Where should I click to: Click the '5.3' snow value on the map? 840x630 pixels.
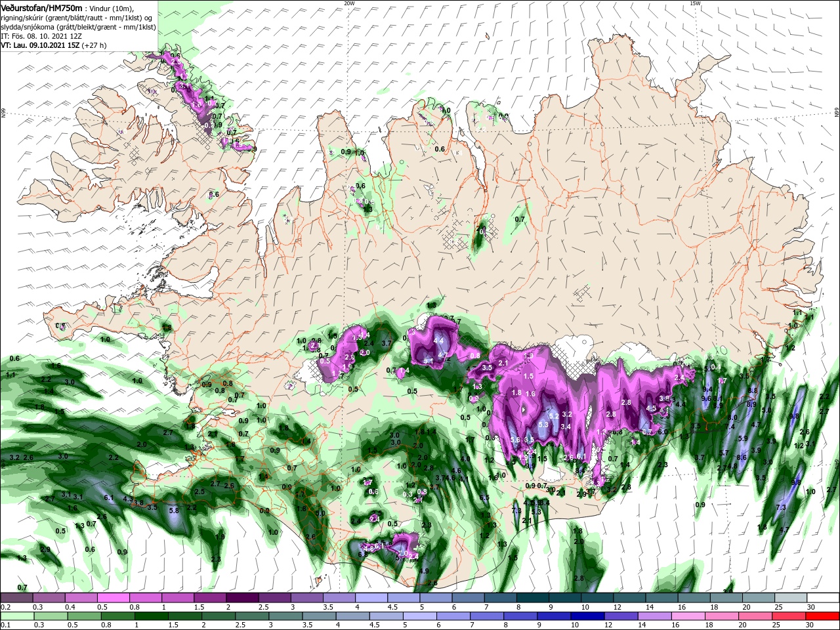[x=543, y=425]
